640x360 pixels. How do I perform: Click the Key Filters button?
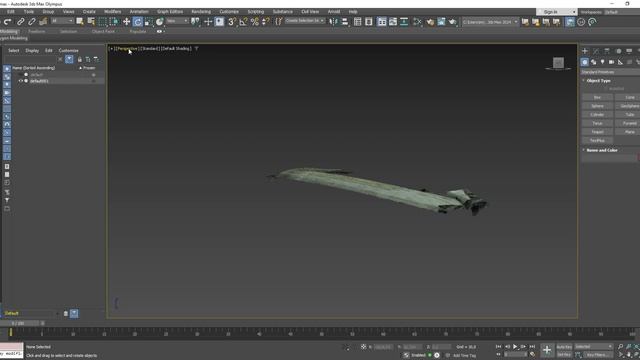click(598, 355)
